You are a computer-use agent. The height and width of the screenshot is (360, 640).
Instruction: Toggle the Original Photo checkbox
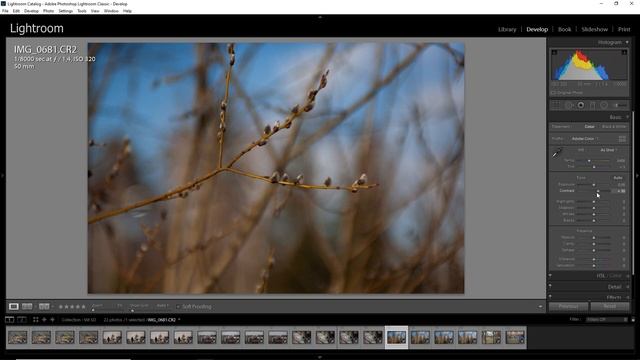click(x=553, y=93)
